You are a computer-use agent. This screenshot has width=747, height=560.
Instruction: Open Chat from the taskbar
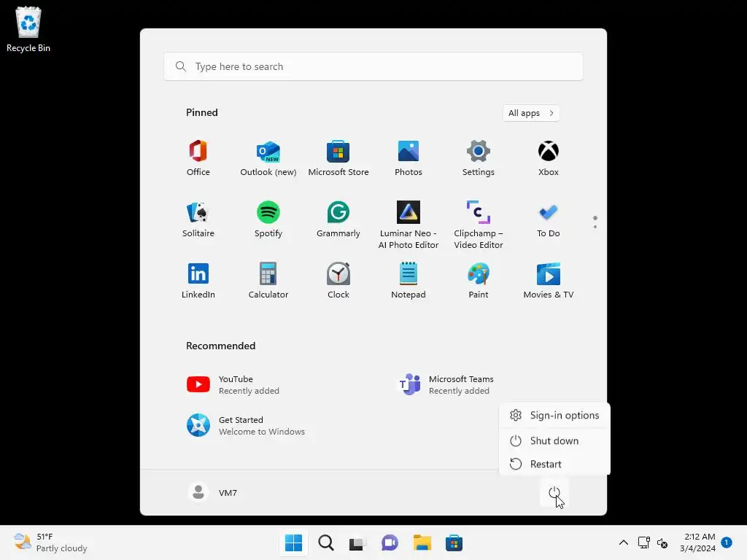[x=390, y=542]
